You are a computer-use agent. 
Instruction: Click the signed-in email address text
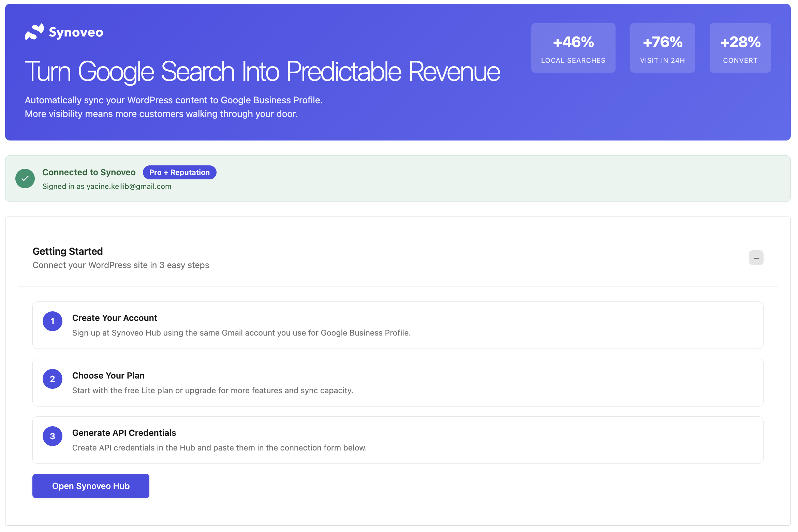click(129, 187)
